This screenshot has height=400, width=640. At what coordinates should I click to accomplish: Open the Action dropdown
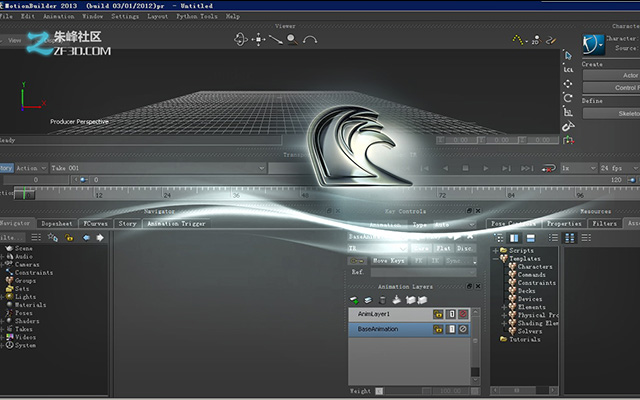(31, 168)
